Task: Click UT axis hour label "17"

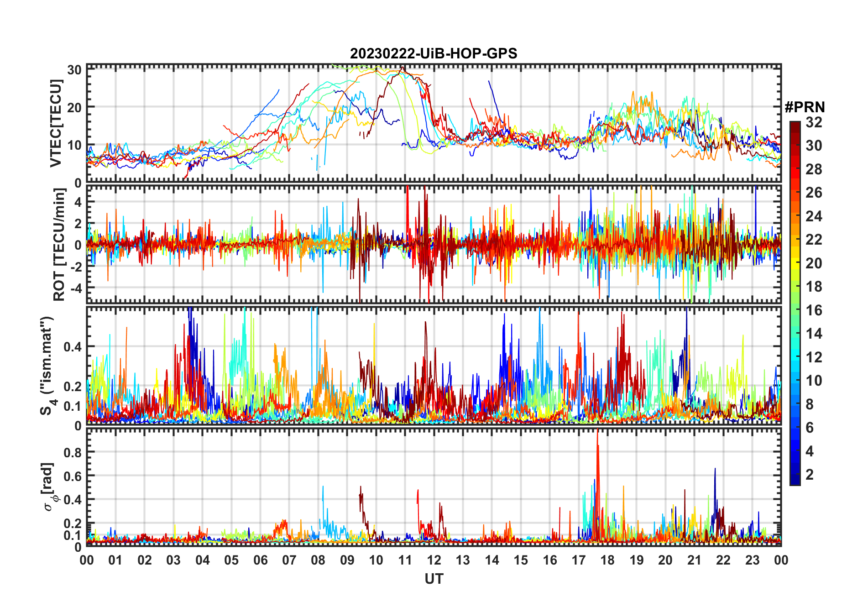Action: coord(579,560)
